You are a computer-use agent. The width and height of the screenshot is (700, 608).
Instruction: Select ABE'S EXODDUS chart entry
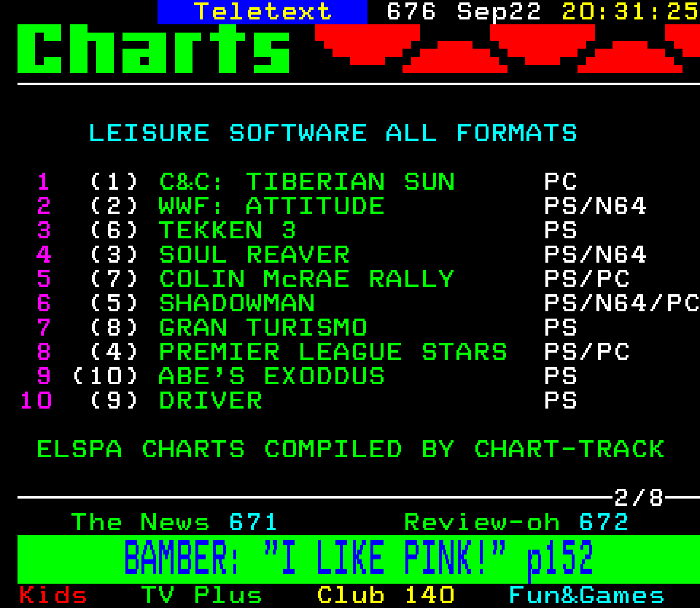[x=271, y=376]
